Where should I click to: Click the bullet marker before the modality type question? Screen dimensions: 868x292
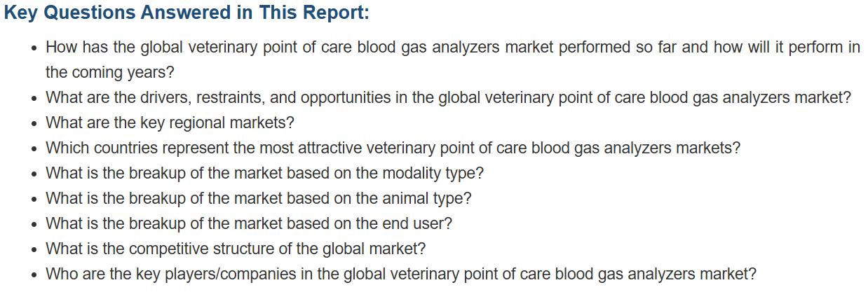pos(35,174)
